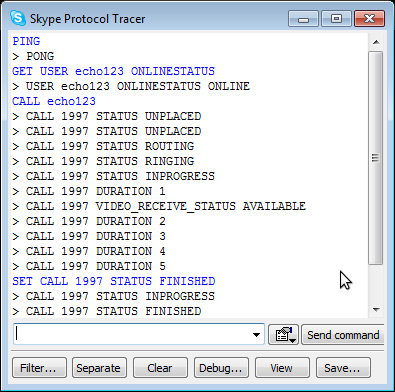
Task: Clear the trace log
Action: coord(160,368)
